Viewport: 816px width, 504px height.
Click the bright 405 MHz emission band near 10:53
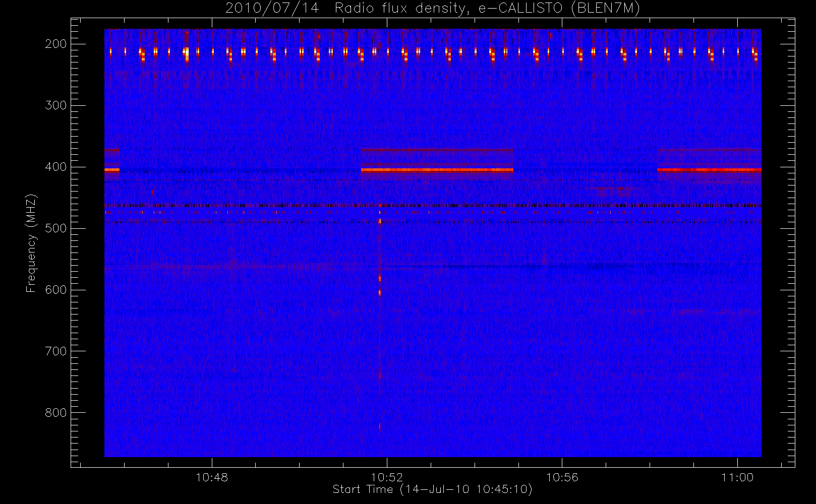(437, 170)
